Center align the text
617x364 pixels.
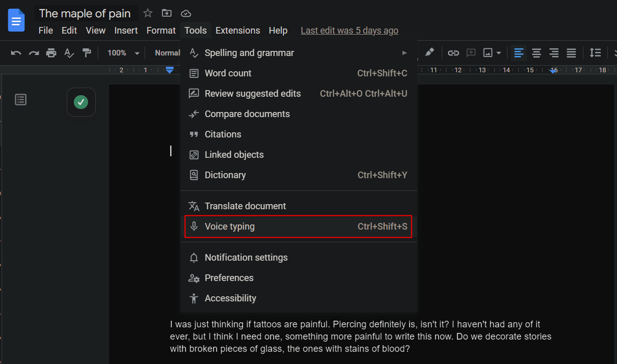click(x=537, y=53)
